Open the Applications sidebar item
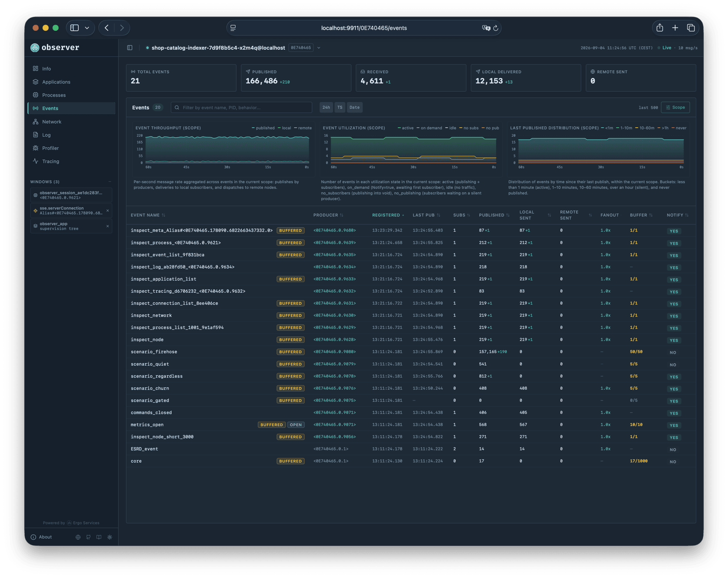Screen dimensions: 728x578 click(x=71, y=82)
